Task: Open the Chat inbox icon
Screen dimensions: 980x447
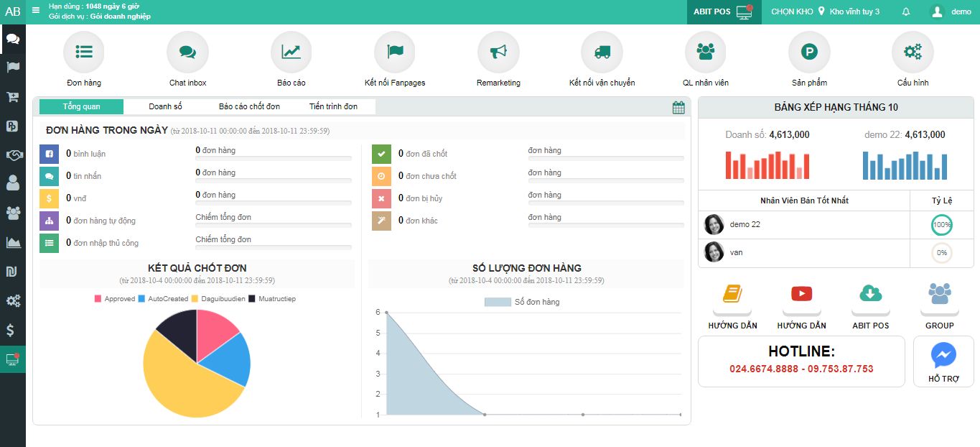Action: tap(187, 52)
